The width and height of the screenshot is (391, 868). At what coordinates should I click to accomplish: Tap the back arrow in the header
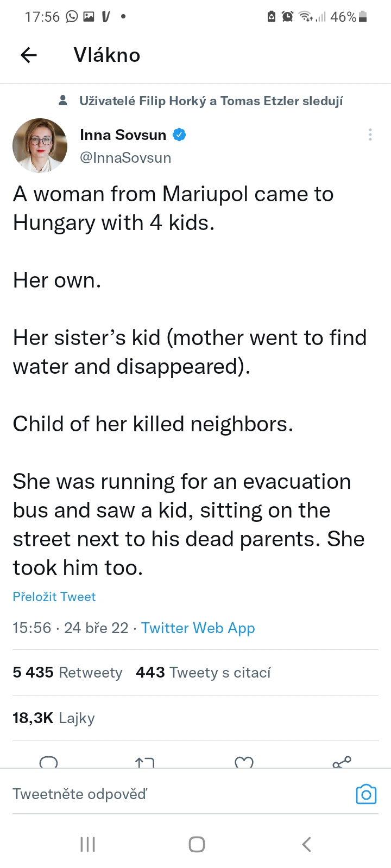[x=28, y=55]
